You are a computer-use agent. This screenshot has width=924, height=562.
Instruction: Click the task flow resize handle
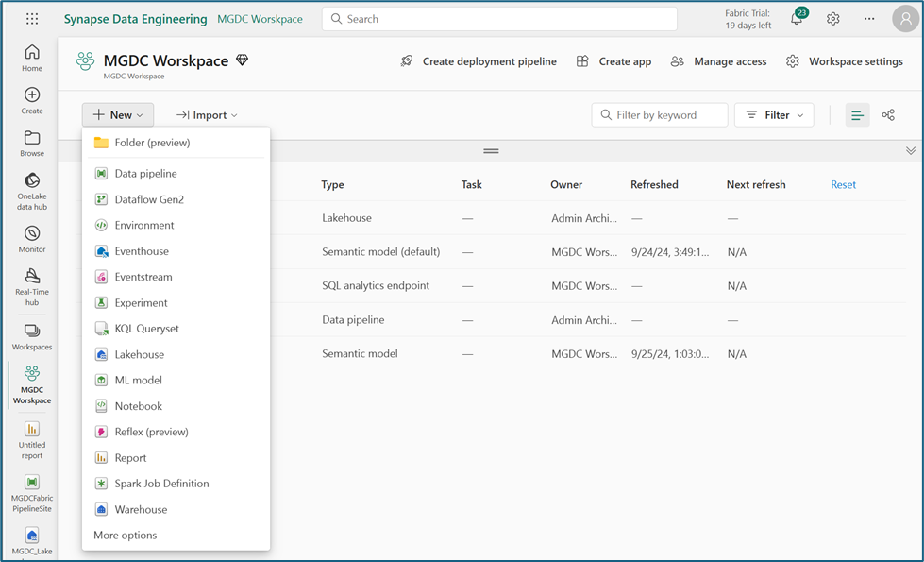pyautogui.click(x=491, y=151)
